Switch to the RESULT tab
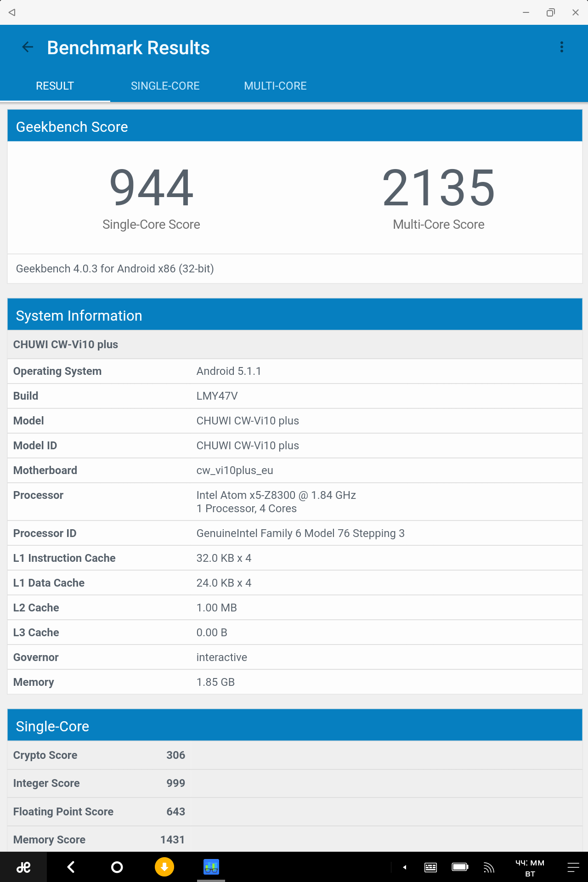The image size is (588, 882). [55, 86]
